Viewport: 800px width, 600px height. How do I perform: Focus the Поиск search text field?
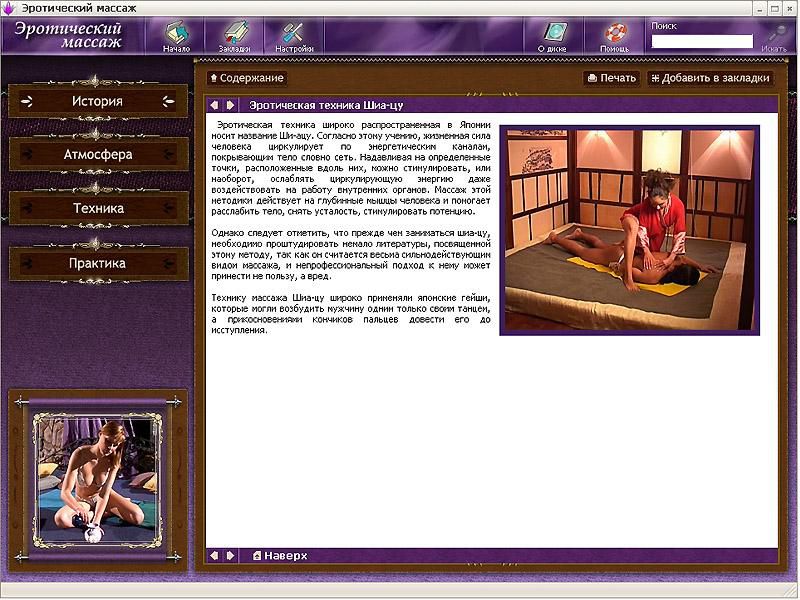[x=702, y=42]
